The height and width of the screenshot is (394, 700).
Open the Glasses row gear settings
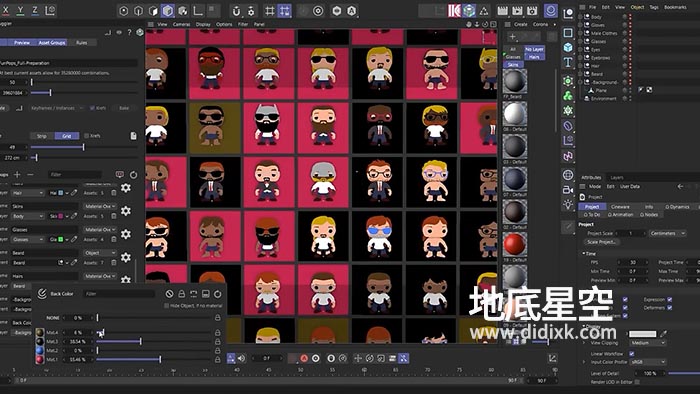click(126, 234)
